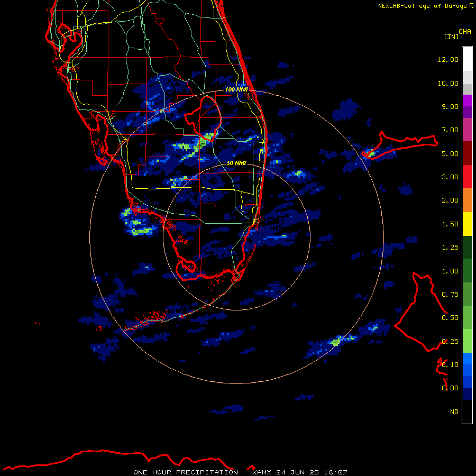Image resolution: width=476 pixels, height=476 pixels.
Task: Pick the bright magenta swatch below the gray
Action: (x=467, y=100)
